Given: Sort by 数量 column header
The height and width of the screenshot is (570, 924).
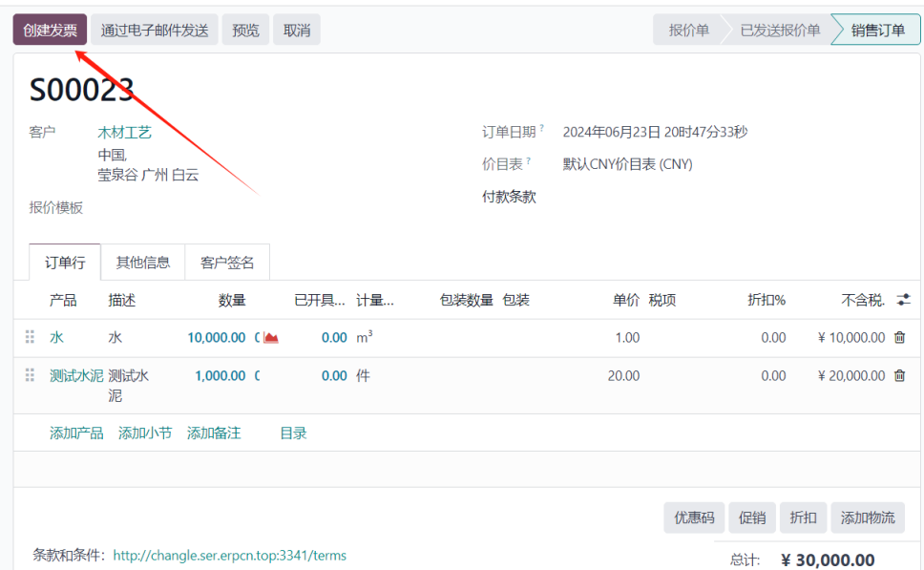Looking at the screenshot, I should click(232, 300).
